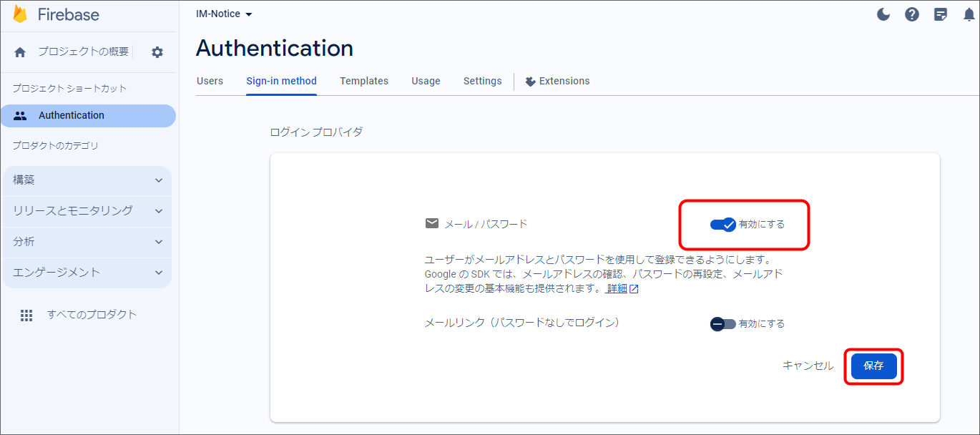Image resolution: width=980 pixels, height=435 pixels.
Task: Click the all products grid icon
Action: click(26, 316)
